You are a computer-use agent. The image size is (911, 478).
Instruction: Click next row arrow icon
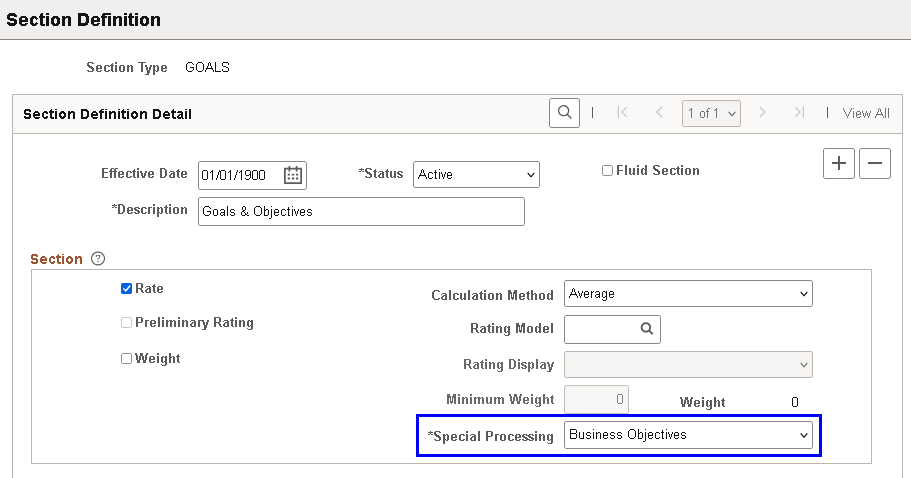pyautogui.click(x=762, y=113)
